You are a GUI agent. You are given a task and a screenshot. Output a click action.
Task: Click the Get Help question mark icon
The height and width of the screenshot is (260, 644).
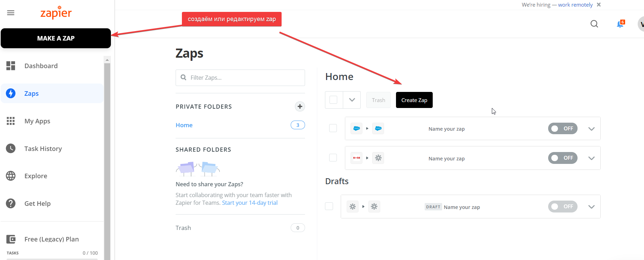11,203
